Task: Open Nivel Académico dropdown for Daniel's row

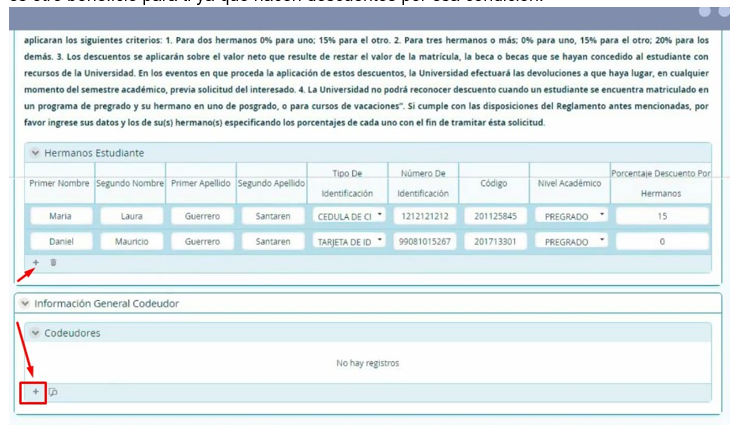Action: tap(571, 241)
